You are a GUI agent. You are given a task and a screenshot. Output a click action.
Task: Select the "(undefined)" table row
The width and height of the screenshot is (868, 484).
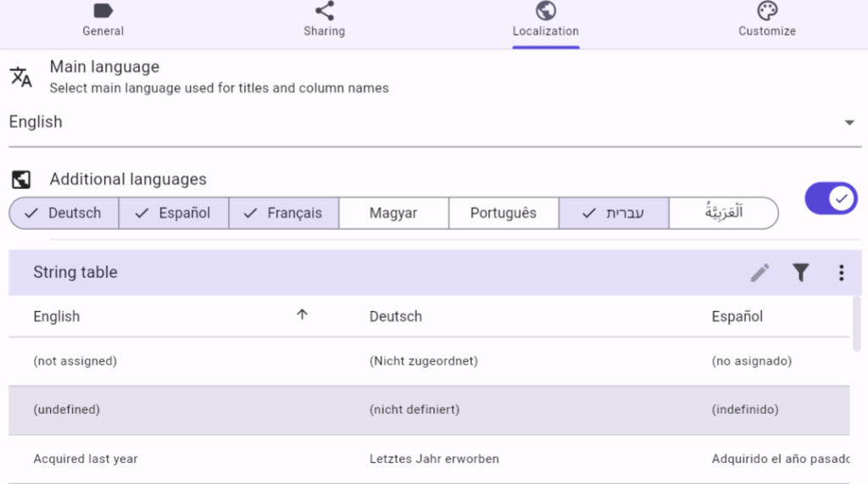(424, 410)
